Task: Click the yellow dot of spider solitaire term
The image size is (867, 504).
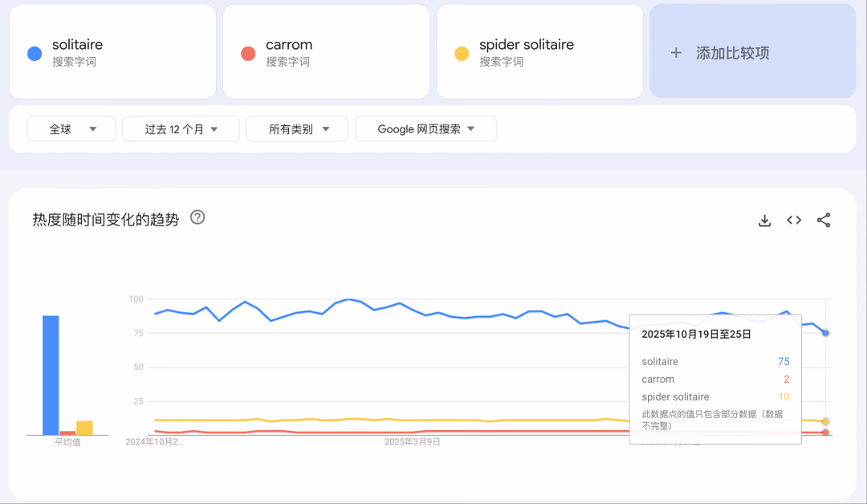Action: click(462, 54)
